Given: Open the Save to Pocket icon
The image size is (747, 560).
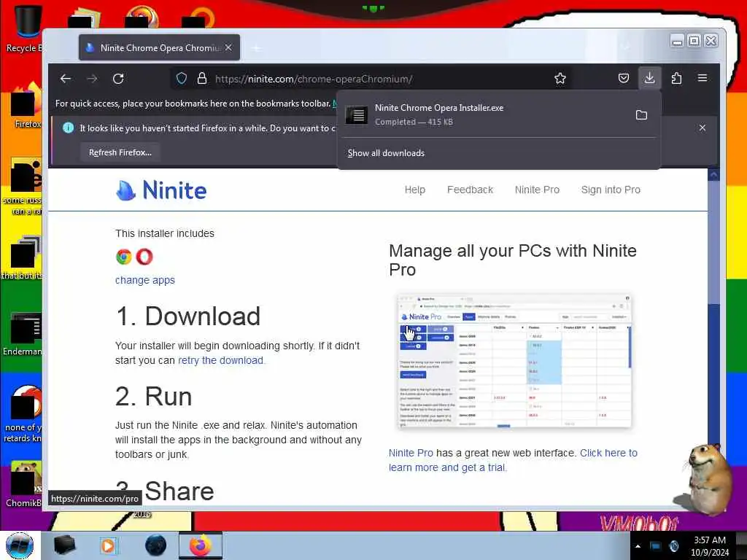Looking at the screenshot, I should coord(623,78).
